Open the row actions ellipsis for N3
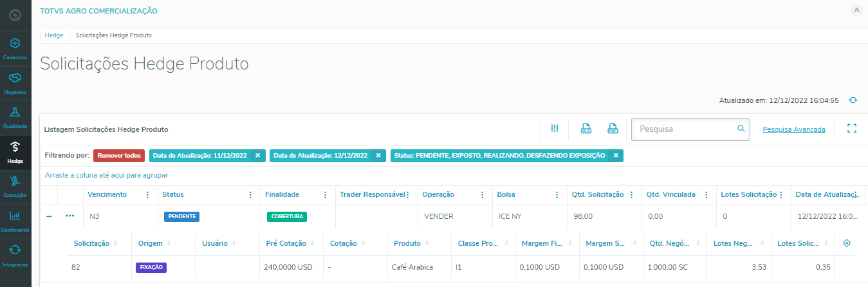868x287 pixels. [70, 216]
